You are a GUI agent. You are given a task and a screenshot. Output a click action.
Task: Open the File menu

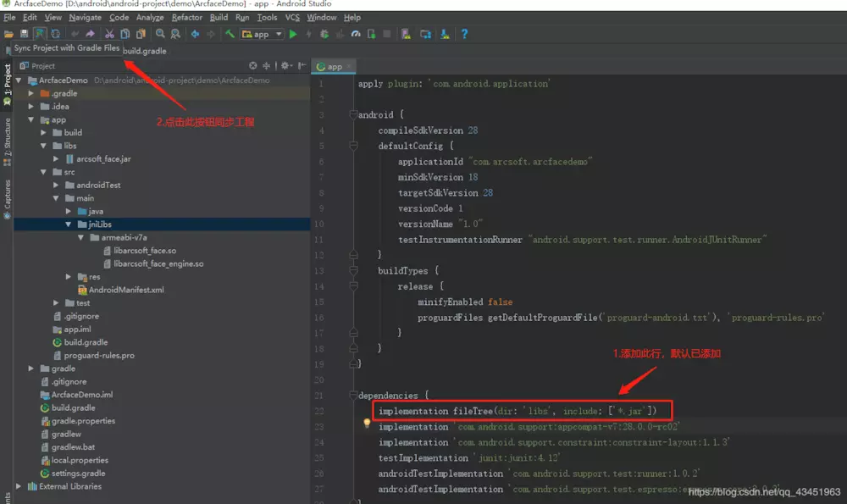coord(9,17)
